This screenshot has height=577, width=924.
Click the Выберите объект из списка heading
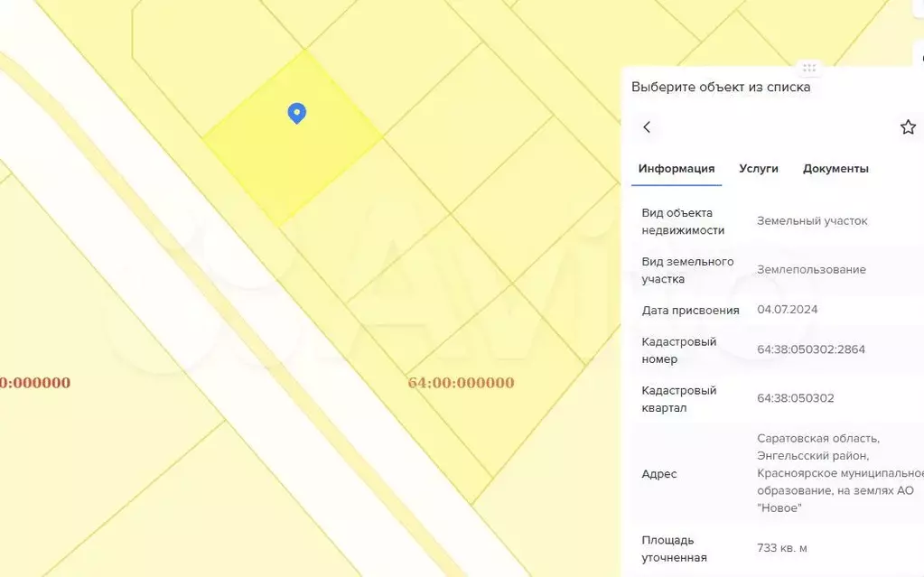721,88
